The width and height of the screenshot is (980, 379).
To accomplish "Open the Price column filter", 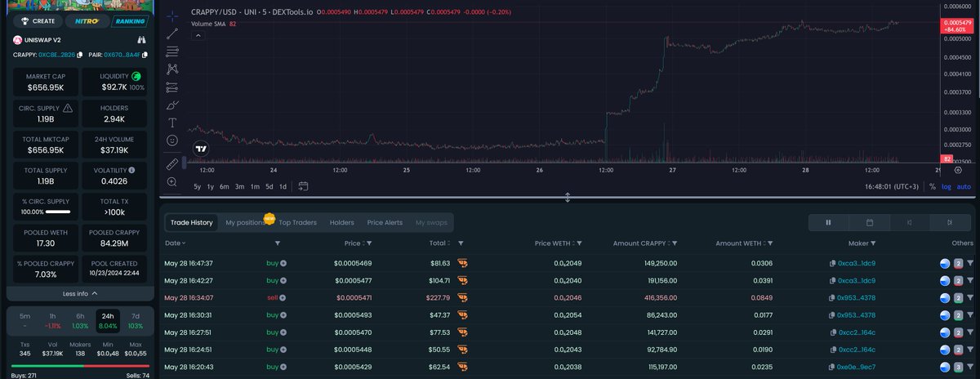I will coord(369,243).
